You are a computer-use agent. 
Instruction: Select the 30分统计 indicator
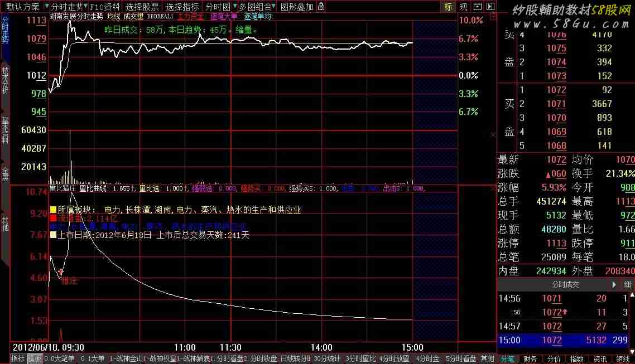[x=327, y=359]
